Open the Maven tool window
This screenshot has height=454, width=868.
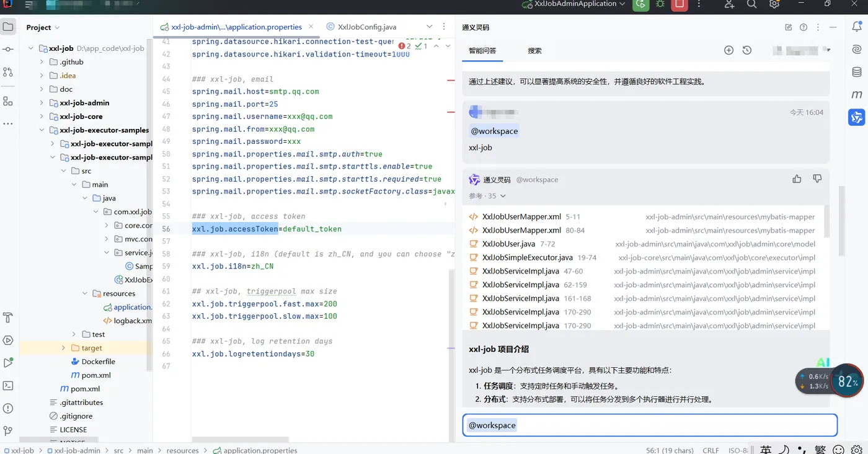tap(857, 94)
